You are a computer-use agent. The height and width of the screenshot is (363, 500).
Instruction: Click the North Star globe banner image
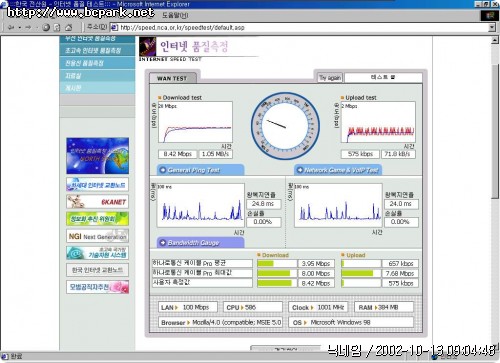click(x=97, y=156)
